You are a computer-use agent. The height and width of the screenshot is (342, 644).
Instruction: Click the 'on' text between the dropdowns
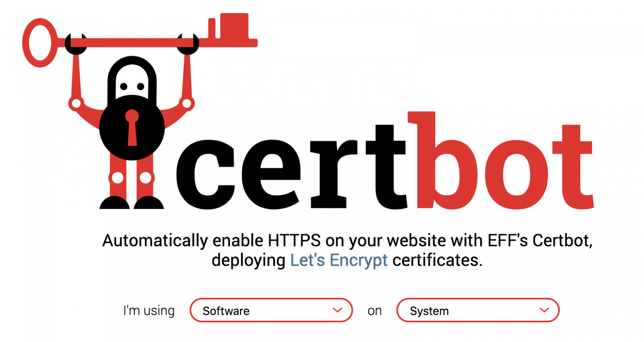point(374,311)
